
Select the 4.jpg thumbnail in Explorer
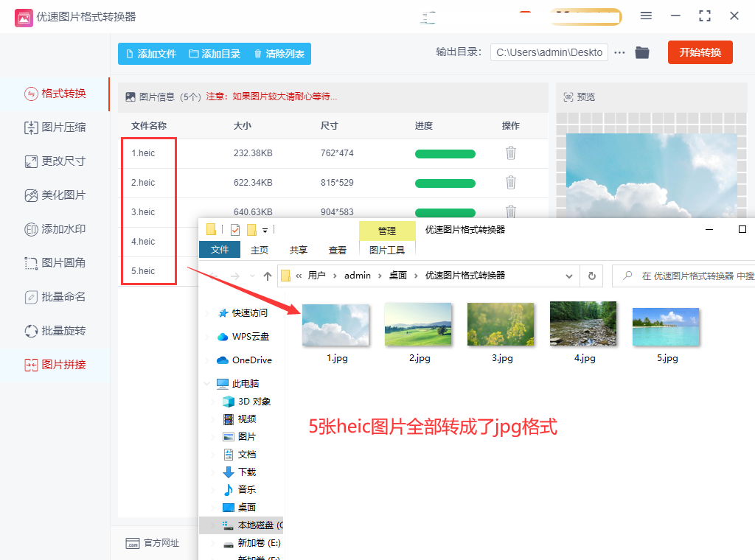pyautogui.click(x=583, y=323)
